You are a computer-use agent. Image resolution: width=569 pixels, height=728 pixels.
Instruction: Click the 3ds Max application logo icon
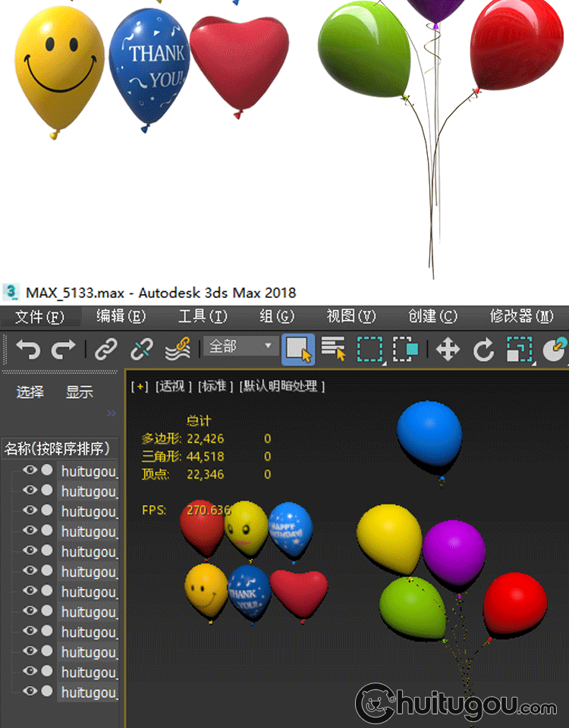[11, 293]
